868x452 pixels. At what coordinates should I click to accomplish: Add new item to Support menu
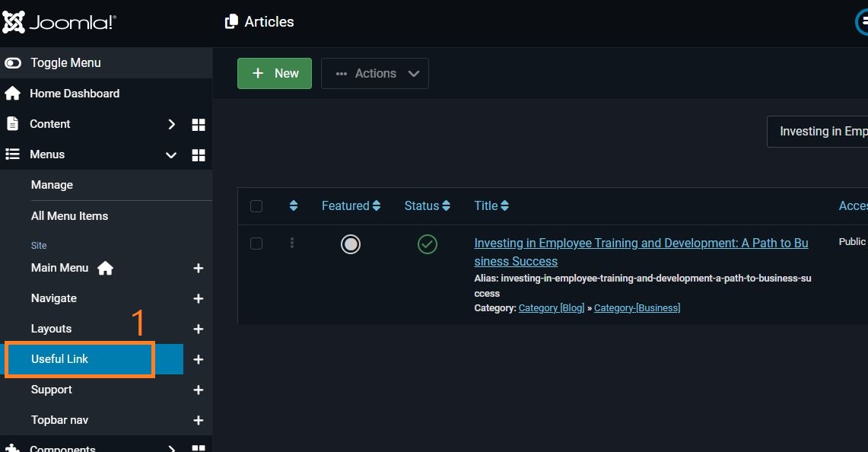click(x=199, y=390)
